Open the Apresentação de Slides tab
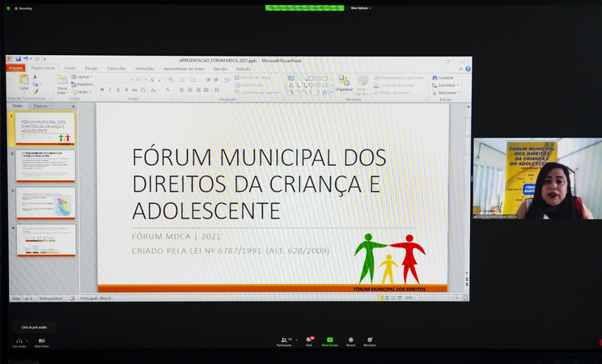 184,69
